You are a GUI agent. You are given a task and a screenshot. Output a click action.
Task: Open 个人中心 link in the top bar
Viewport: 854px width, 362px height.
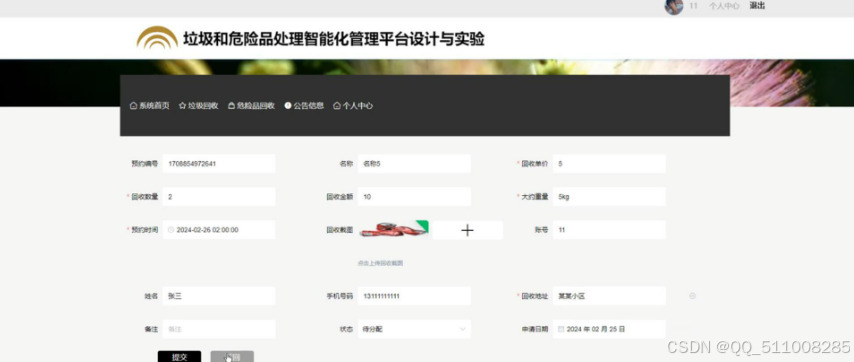pyautogui.click(x=724, y=6)
